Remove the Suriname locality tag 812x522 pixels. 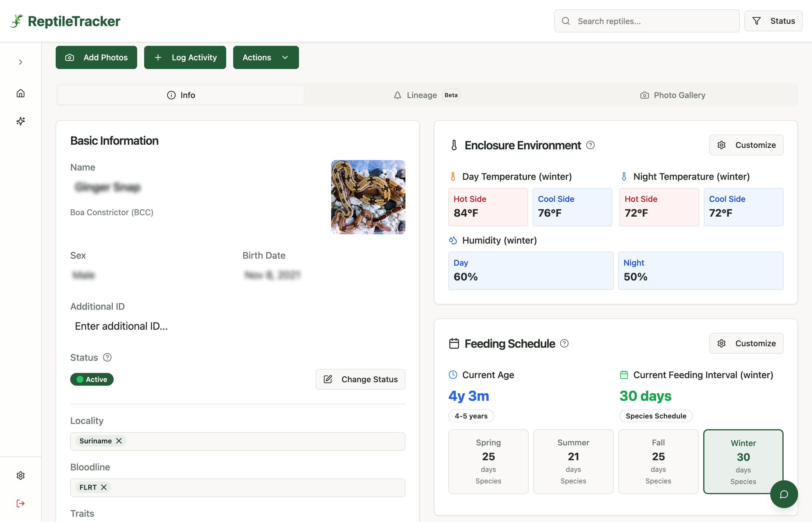(119, 441)
